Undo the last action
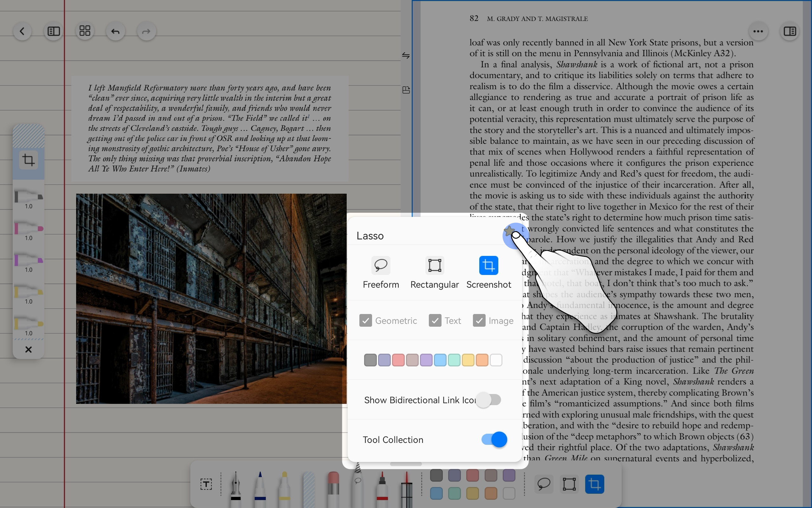 click(x=115, y=31)
